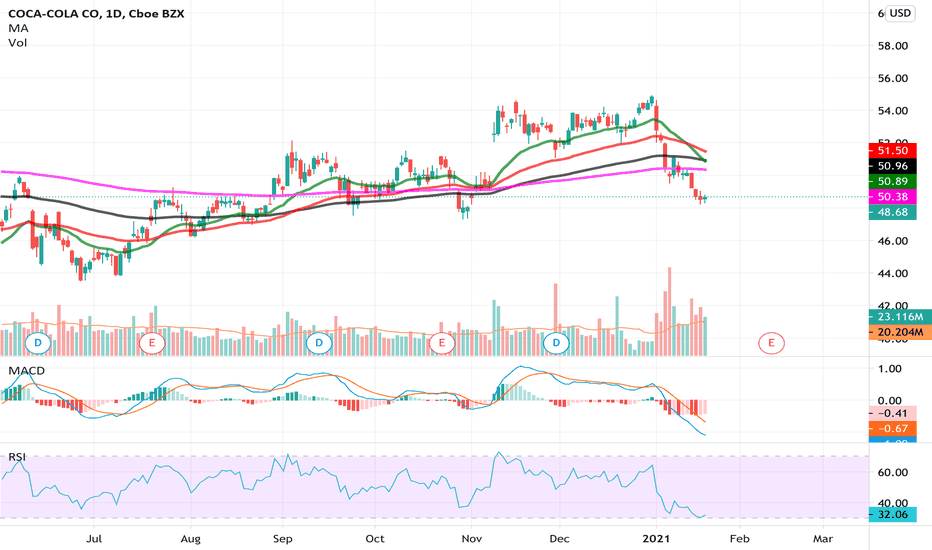
Task: Open the dividend marker between Sep and Oct
Action: coord(319,343)
